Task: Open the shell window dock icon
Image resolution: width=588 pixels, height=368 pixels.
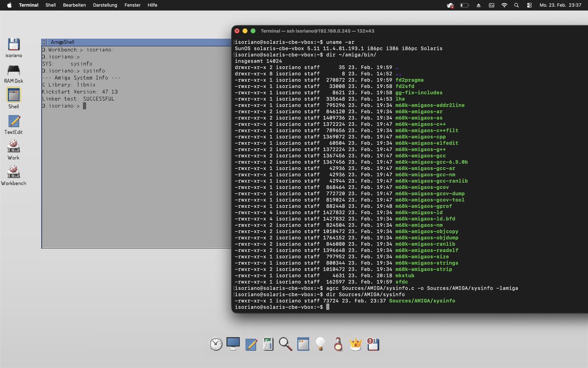Action: coord(303,344)
